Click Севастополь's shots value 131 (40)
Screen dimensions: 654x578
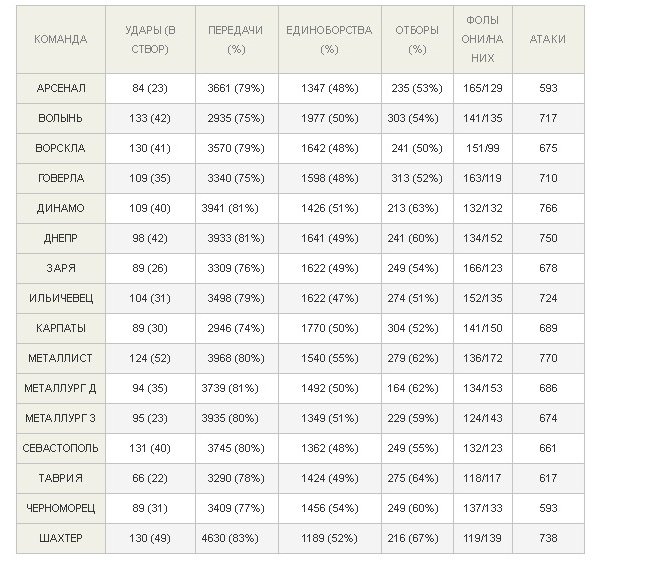(x=150, y=448)
